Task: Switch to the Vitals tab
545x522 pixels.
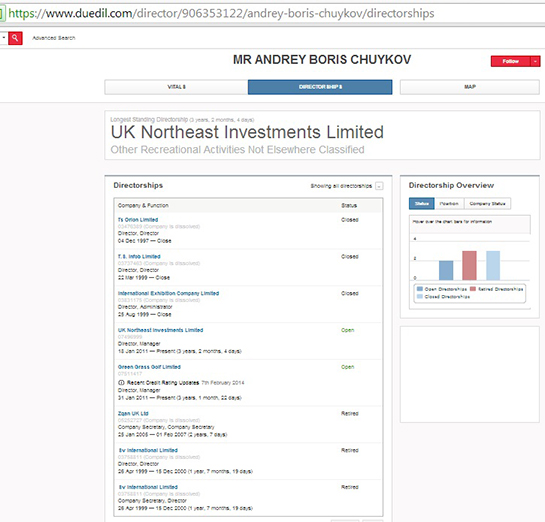Action: pyautogui.click(x=176, y=87)
